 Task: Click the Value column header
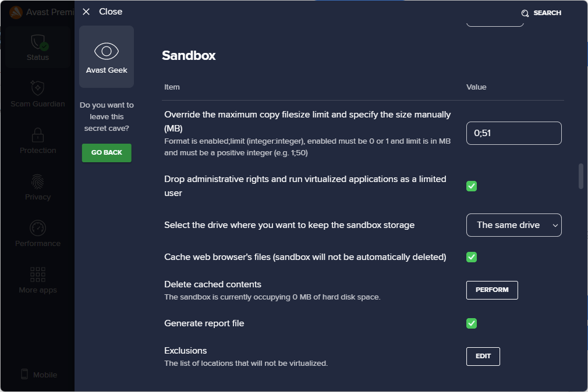click(476, 87)
